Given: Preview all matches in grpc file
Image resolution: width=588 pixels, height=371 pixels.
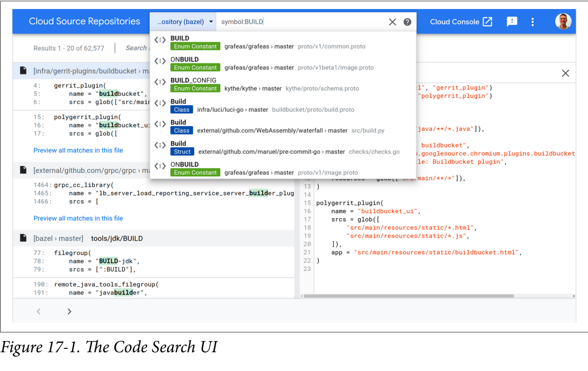Looking at the screenshot, I should [78, 218].
